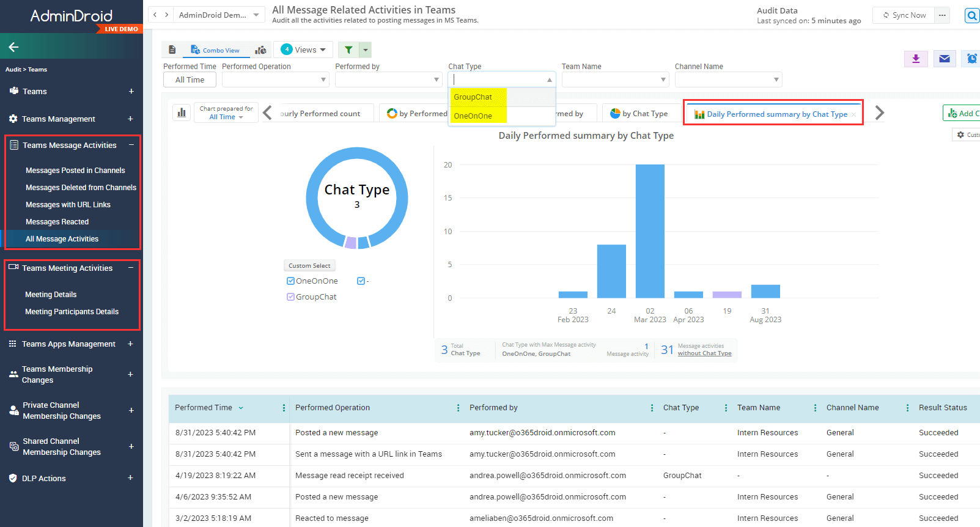Click the Customize gear button
Image resolution: width=980 pixels, height=527 pixels.
(967, 135)
